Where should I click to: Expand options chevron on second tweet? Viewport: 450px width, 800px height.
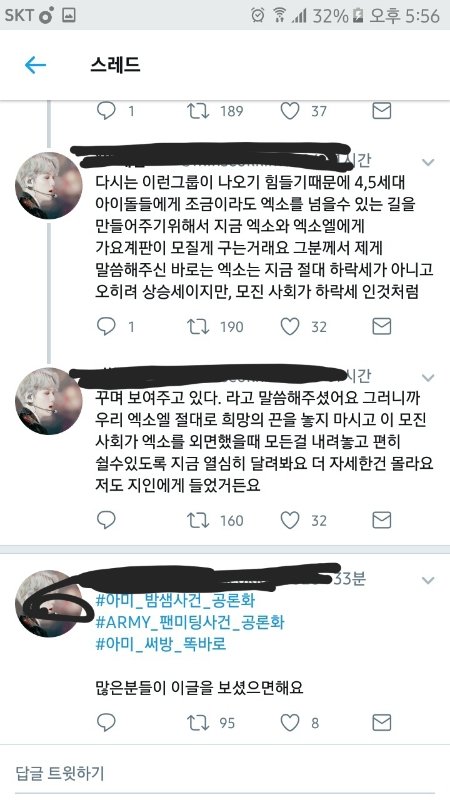pos(428,378)
